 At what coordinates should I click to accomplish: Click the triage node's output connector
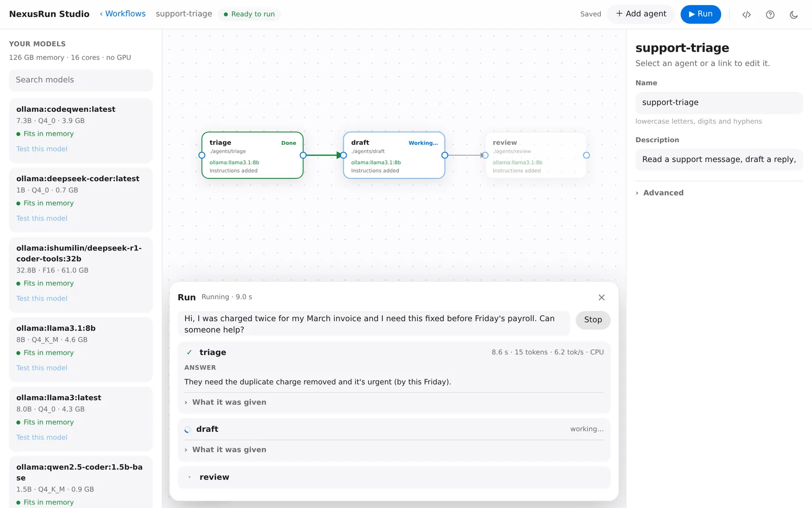click(x=303, y=155)
